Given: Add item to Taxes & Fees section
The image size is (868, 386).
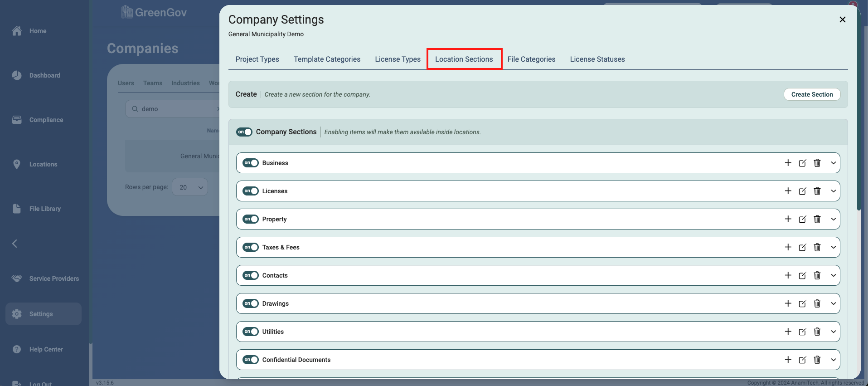Looking at the screenshot, I should pos(788,247).
